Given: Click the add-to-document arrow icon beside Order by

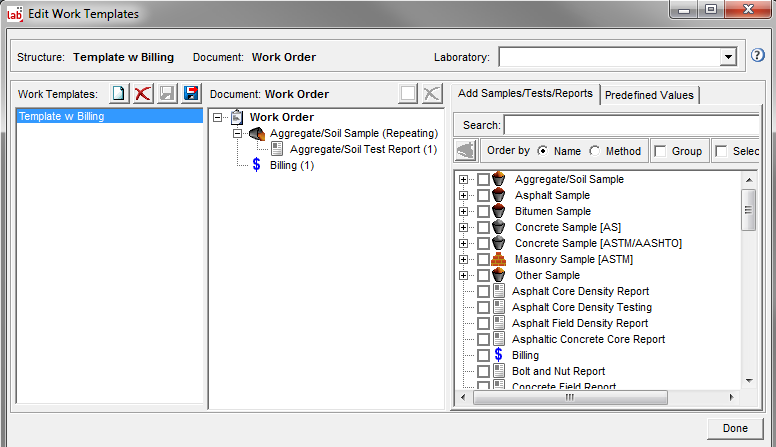Looking at the screenshot, I should point(465,151).
